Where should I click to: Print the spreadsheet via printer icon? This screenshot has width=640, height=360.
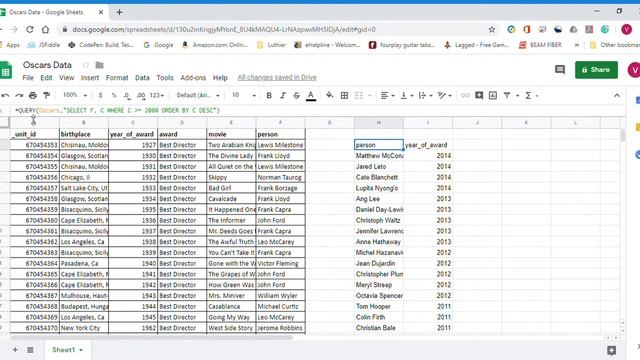pyautogui.click(x=33, y=96)
